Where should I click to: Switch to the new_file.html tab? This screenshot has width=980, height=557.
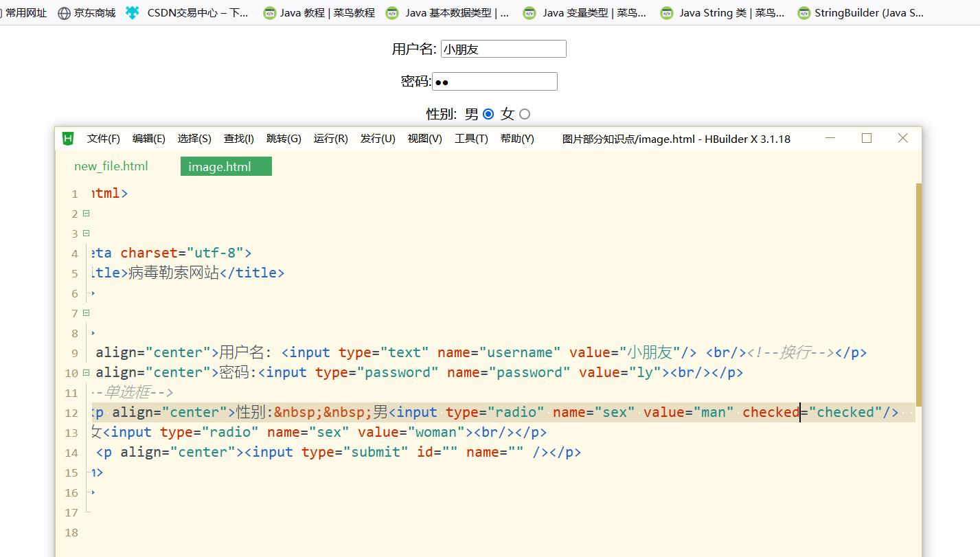(111, 166)
